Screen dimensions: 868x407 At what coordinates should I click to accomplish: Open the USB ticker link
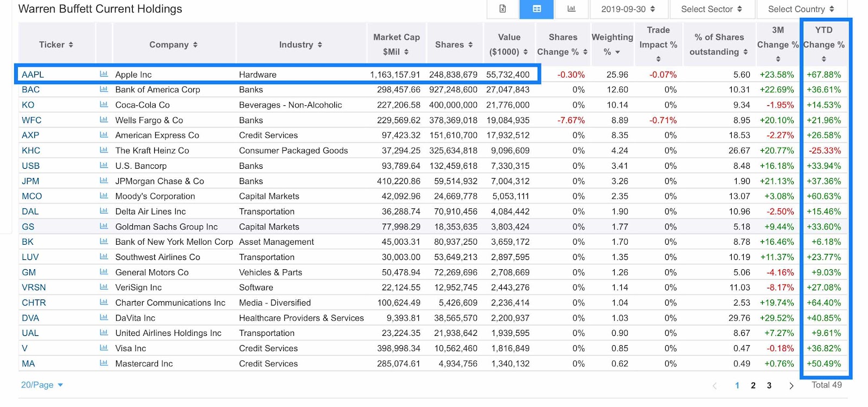(30, 166)
